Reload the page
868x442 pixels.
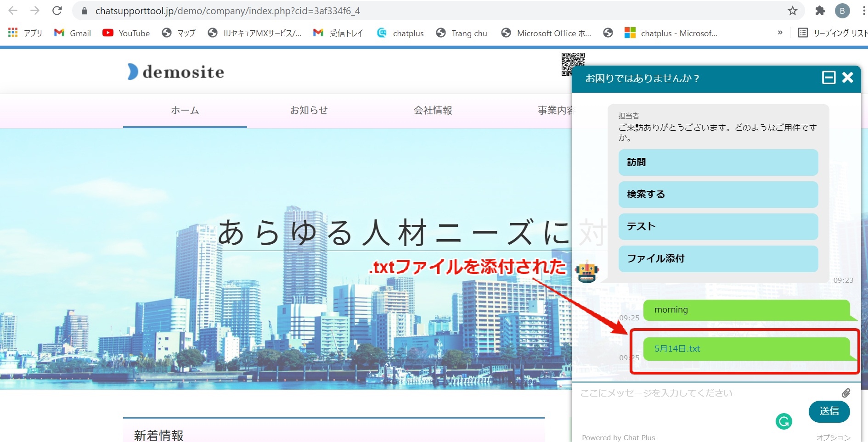point(57,11)
